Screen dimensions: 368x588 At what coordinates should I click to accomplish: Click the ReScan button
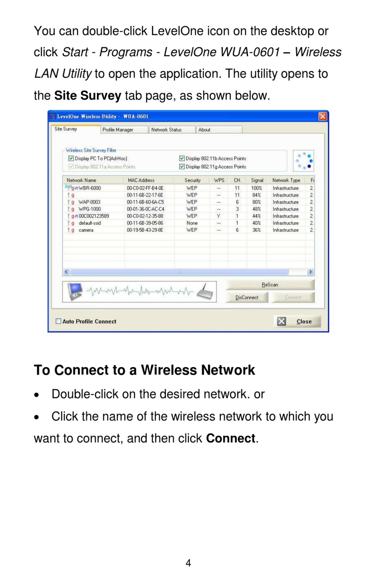(270, 285)
